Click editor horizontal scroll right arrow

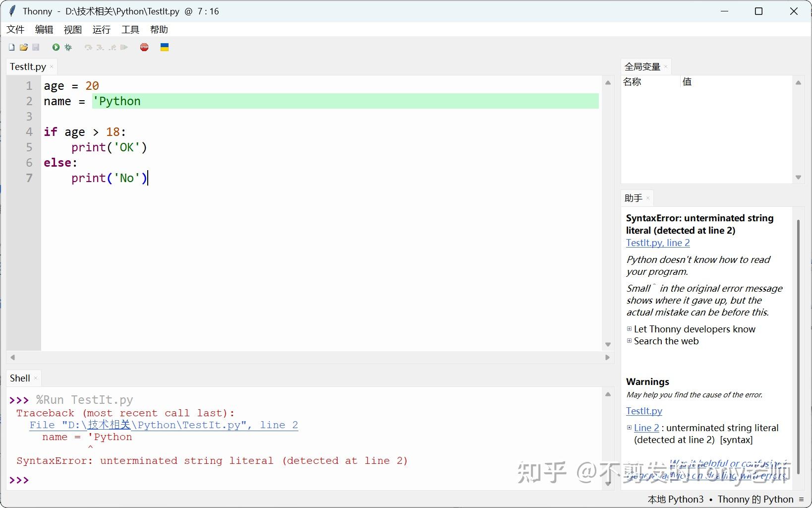coord(607,357)
